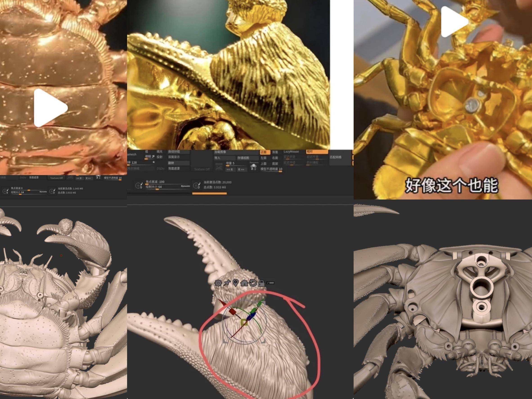
Task: Click the gizmo map-pin center icon
Action: [x=236, y=283]
